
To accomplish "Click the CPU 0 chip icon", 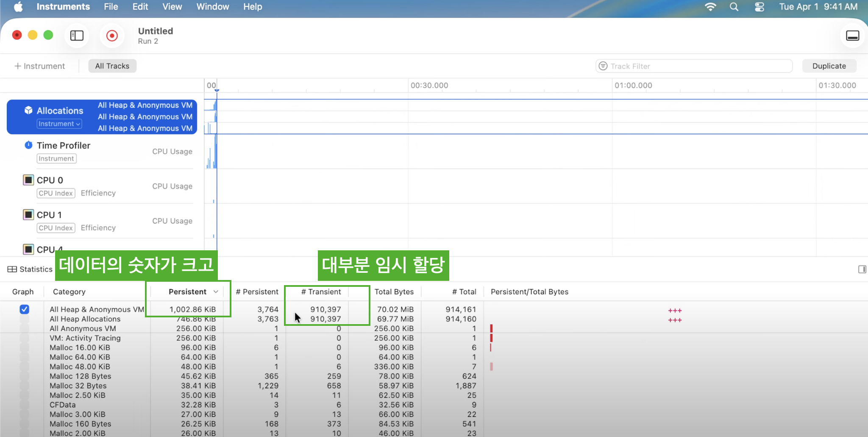I will (x=28, y=180).
